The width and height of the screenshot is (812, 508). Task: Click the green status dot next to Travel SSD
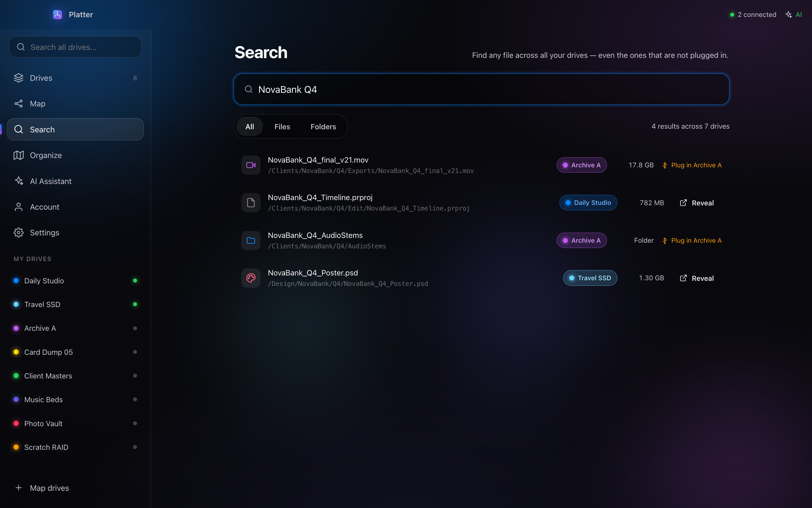click(x=135, y=305)
